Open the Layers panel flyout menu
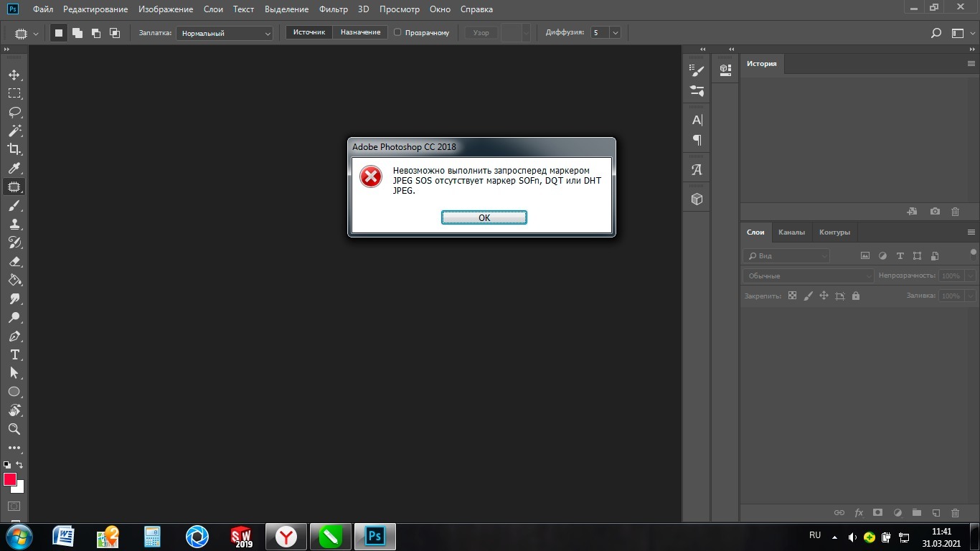Image resolution: width=980 pixels, height=551 pixels. [x=971, y=232]
